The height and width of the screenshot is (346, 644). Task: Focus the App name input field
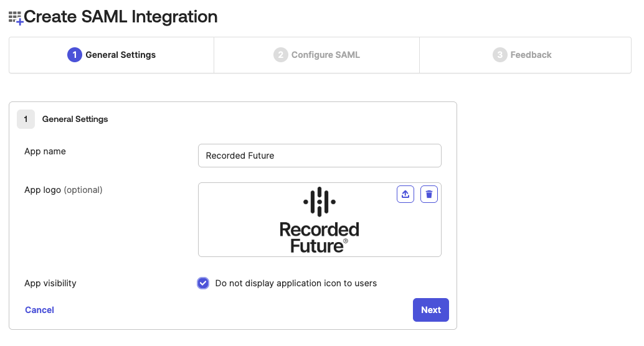[x=320, y=156]
